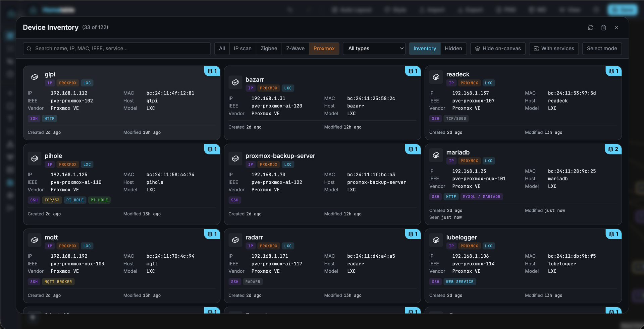
Task: Click the lubelogger device cube icon
Action: (x=436, y=240)
